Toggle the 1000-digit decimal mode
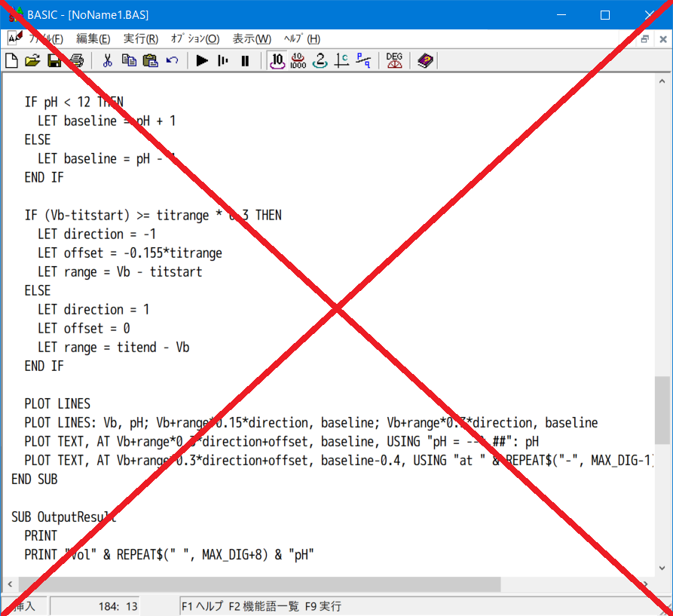Screen dimensions: 673x616 coord(298,61)
